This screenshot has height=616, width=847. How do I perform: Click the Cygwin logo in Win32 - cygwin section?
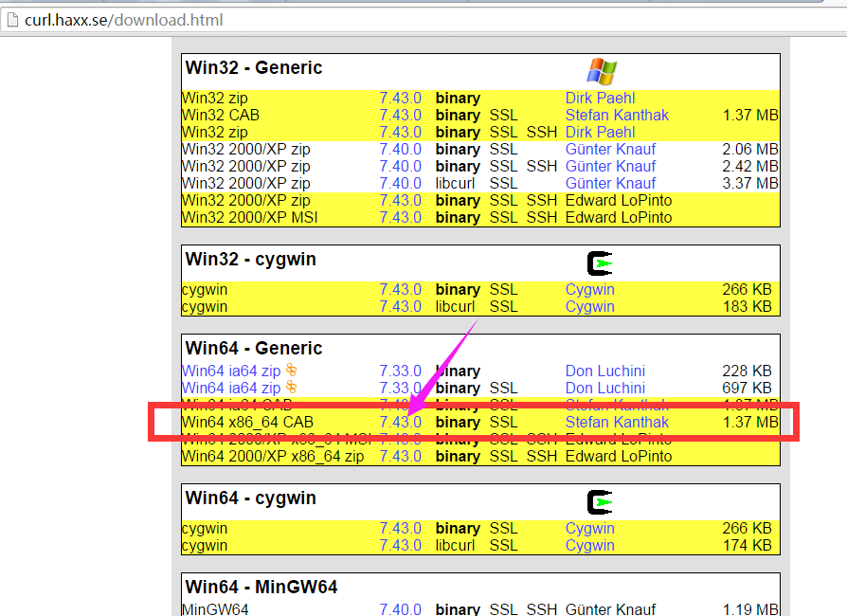tap(600, 263)
